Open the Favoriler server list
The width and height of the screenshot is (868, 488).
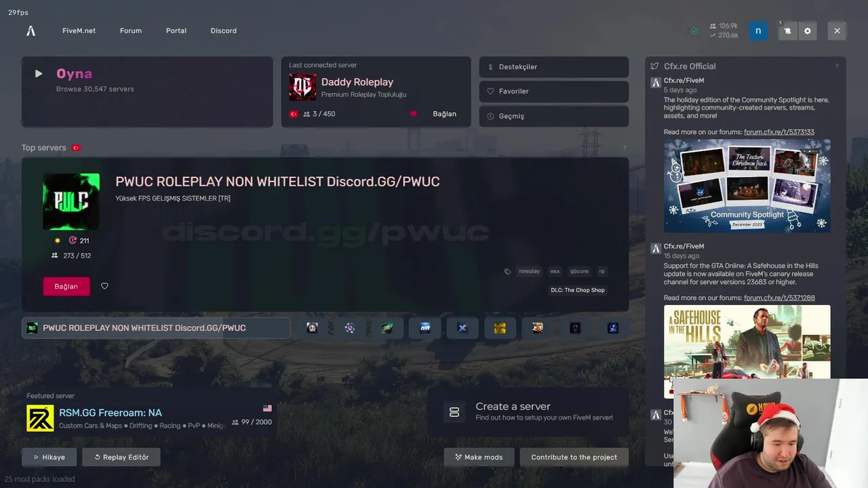[553, 91]
